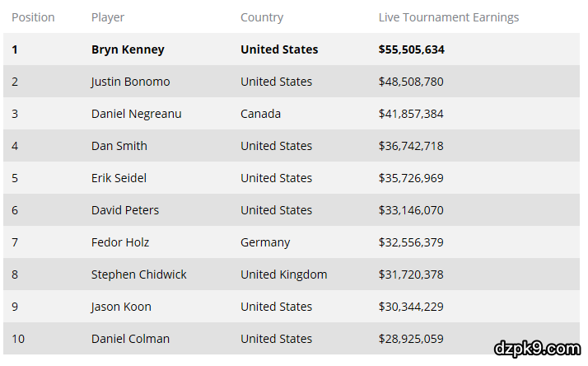The width and height of the screenshot is (588, 366).
Task: Open the Dan Smith entry
Action: tap(119, 146)
